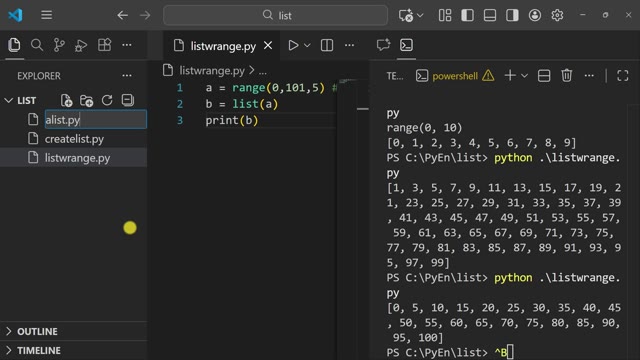
Task: Close the listwrange.py tab
Action: coord(268,46)
